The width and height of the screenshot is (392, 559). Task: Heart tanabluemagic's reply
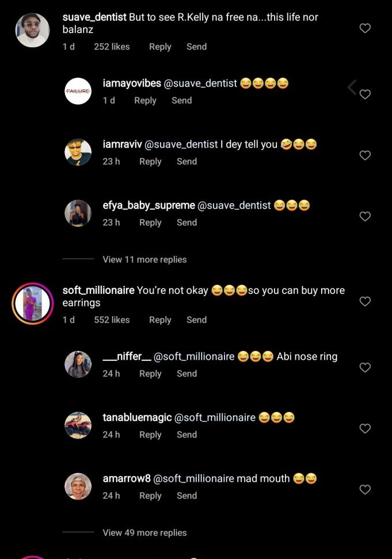tap(365, 429)
